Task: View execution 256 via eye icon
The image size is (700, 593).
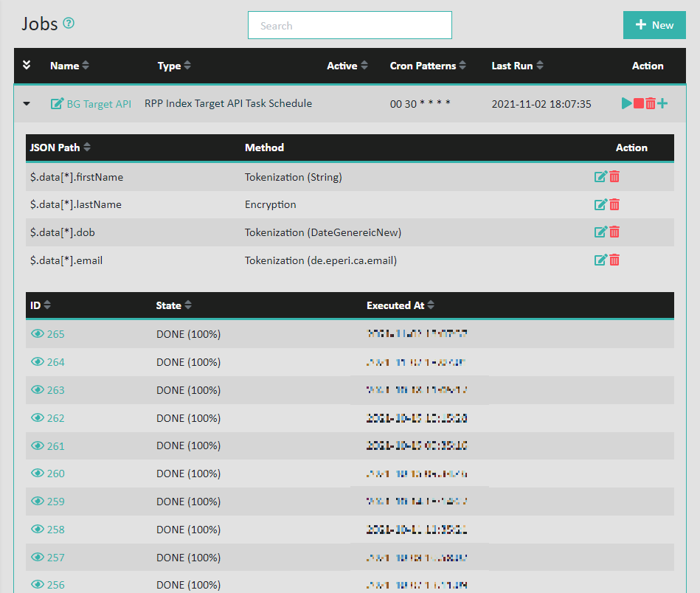Action: (x=38, y=584)
